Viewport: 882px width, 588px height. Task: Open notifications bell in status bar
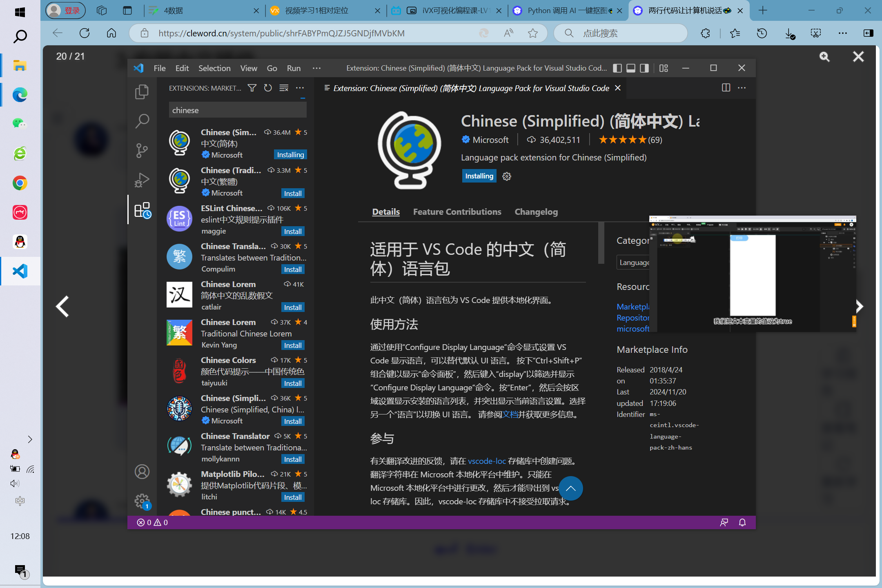tap(742, 522)
